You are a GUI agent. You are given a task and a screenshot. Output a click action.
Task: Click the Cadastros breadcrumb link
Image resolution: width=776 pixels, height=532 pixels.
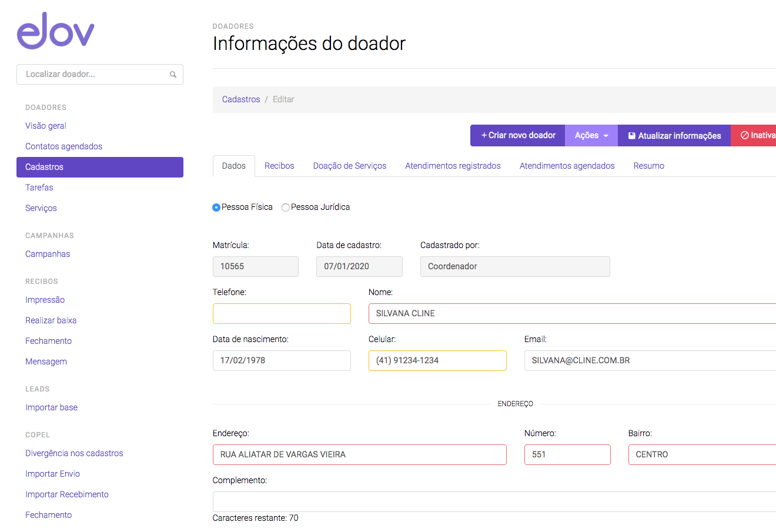[241, 100]
